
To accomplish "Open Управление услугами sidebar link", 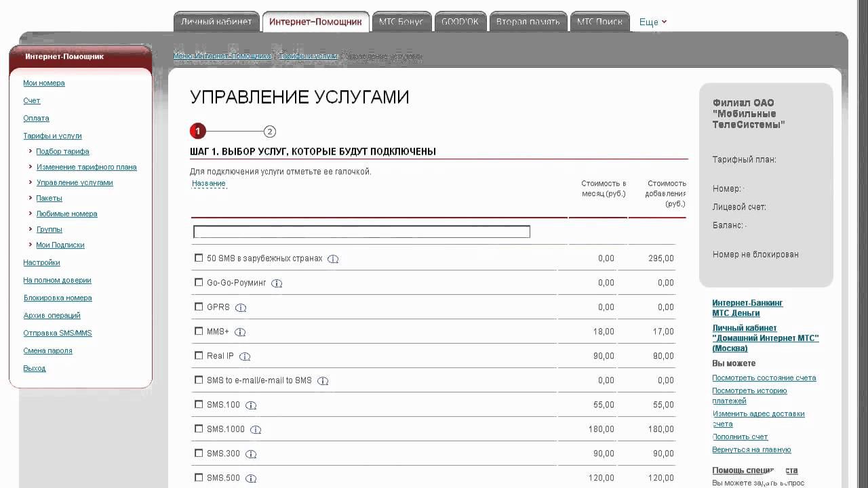I will (x=75, y=182).
